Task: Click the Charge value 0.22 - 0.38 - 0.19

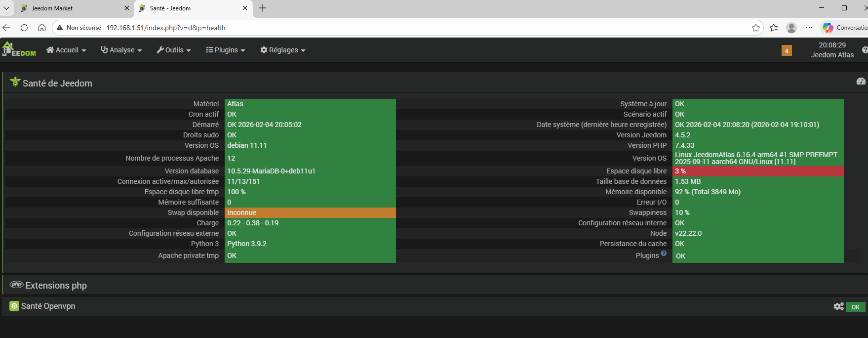Action: (310, 223)
